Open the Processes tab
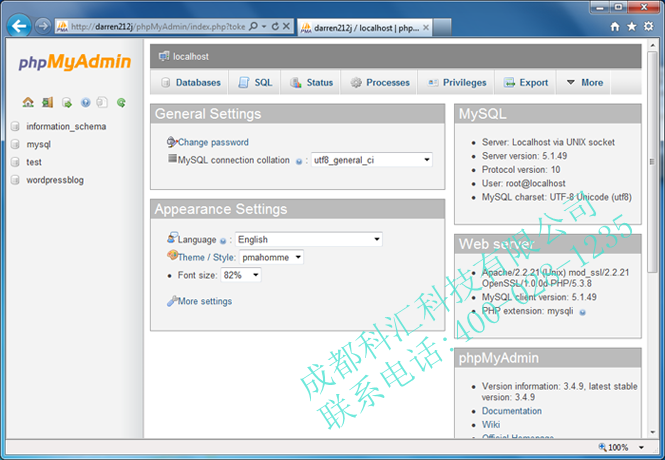Viewport: 665px width, 460px height. pos(380,82)
